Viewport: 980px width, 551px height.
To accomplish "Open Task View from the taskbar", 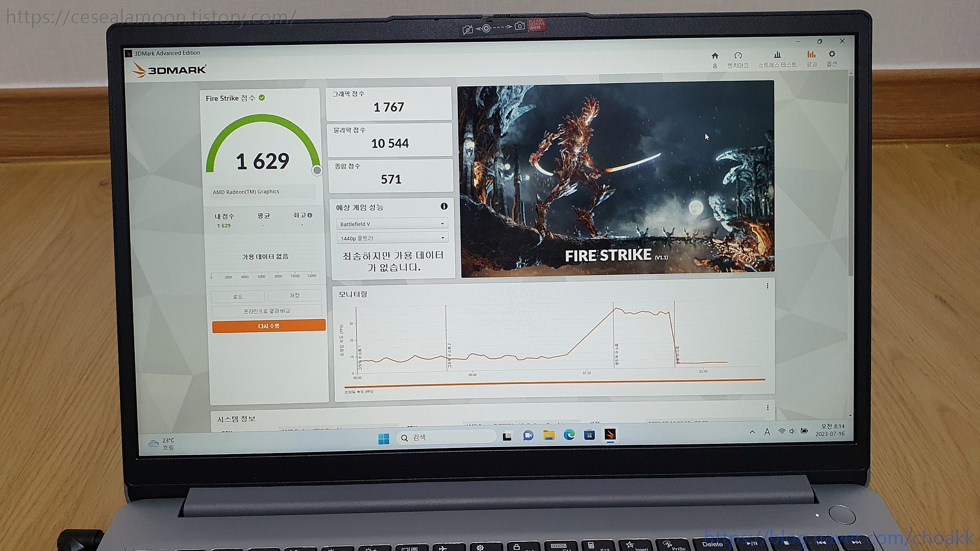I will [x=507, y=436].
